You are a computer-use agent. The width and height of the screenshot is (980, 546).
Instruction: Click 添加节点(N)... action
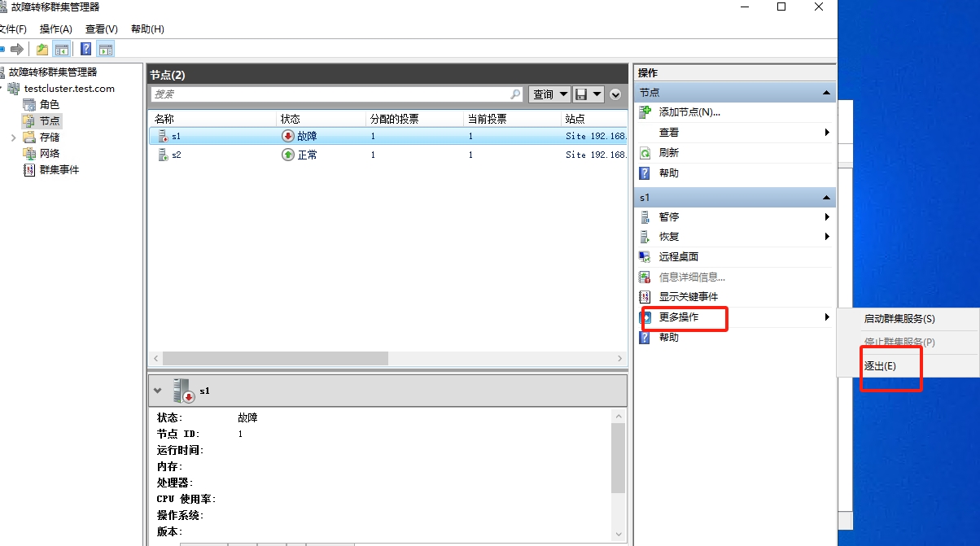click(689, 112)
